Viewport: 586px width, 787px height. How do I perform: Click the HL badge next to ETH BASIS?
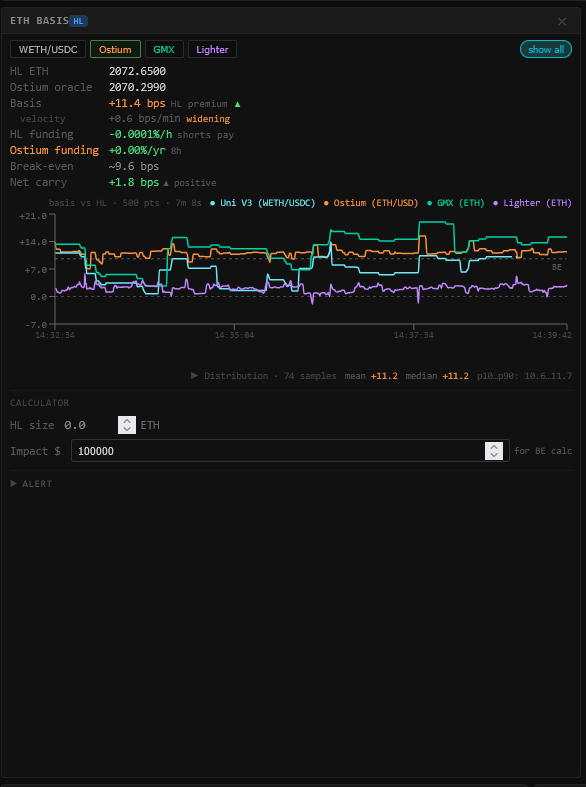click(x=78, y=21)
